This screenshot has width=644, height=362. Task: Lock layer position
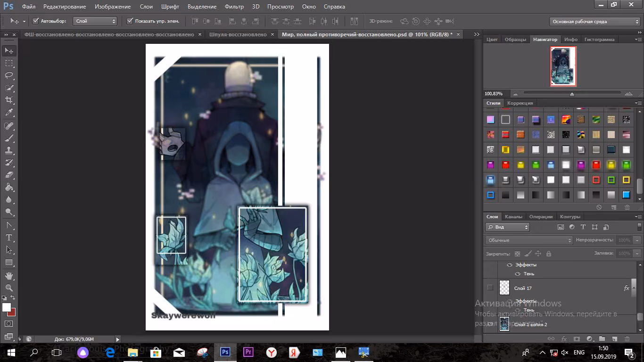click(x=538, y=254)
